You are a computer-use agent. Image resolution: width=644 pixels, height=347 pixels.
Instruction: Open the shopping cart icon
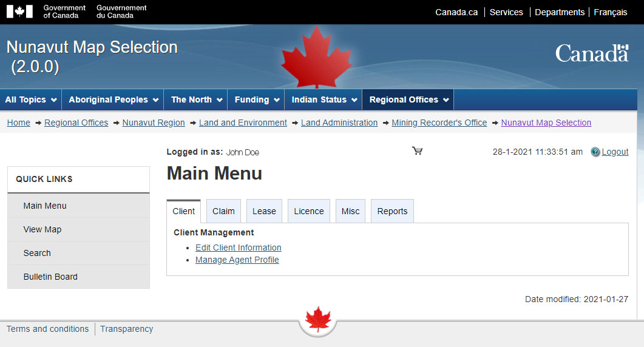[417, 151]
